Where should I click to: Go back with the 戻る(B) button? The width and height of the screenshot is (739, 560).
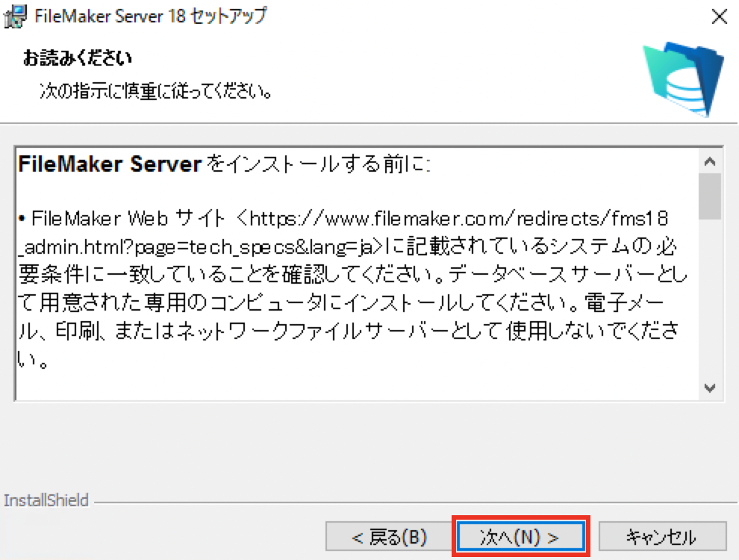point(390,537)
